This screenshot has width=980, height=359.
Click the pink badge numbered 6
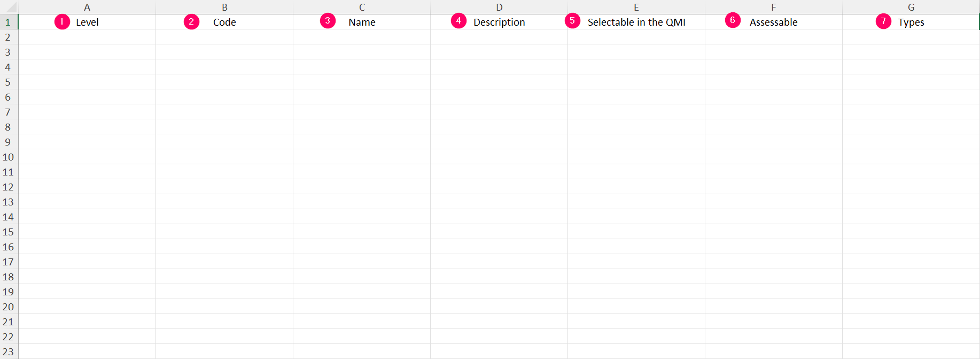coord(732,22)
